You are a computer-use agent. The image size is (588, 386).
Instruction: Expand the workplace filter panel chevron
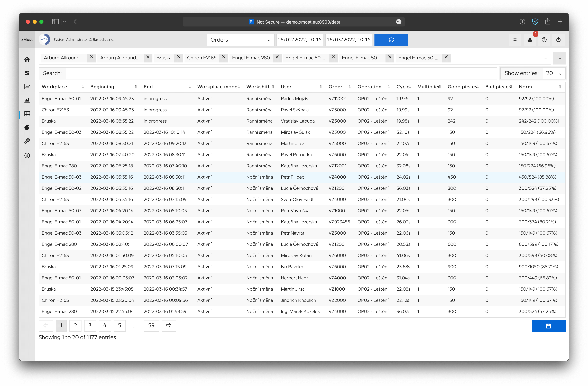pyautogui.click(x=560, y=58)
